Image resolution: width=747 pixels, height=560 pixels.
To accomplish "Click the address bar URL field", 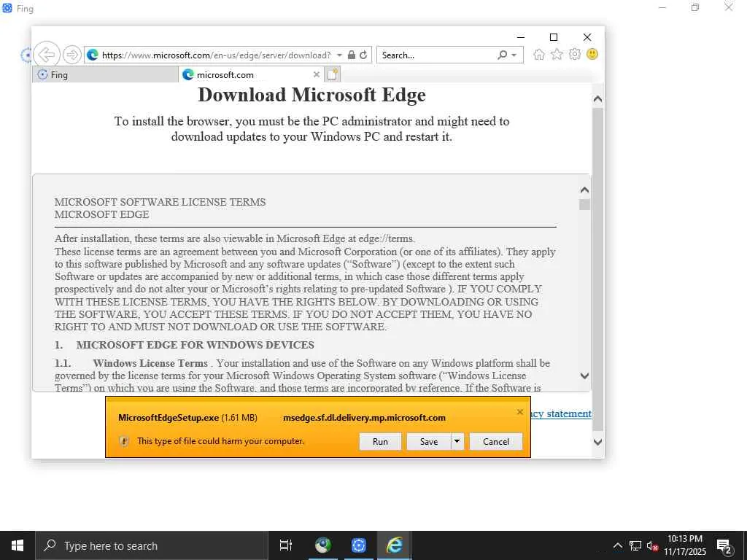I will click(x=216, y=55).
